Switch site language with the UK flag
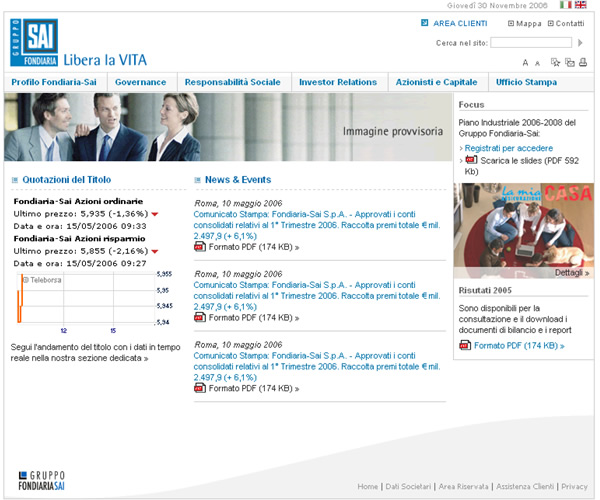The height and width of the screenshot is (500, 600). 580,5
